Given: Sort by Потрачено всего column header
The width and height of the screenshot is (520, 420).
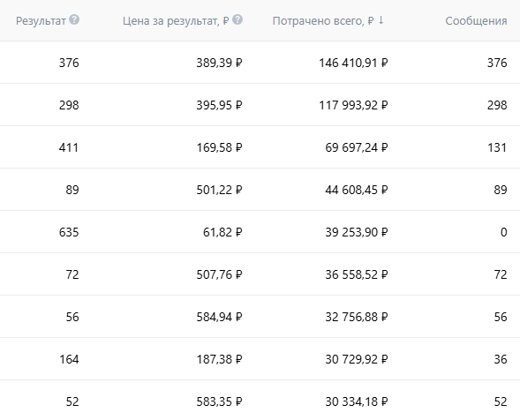Looking at the screenshot, I should coord(323,21).
